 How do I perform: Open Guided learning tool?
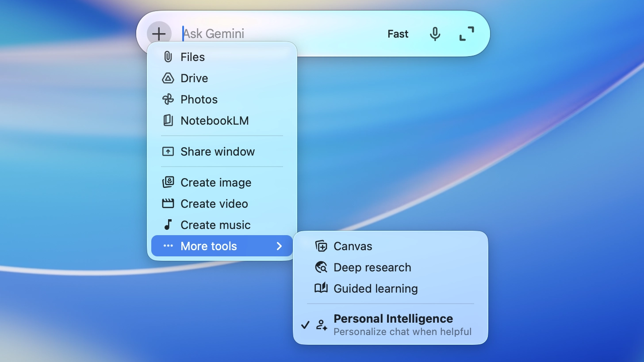pyautogui.click(x=375, y=289)
